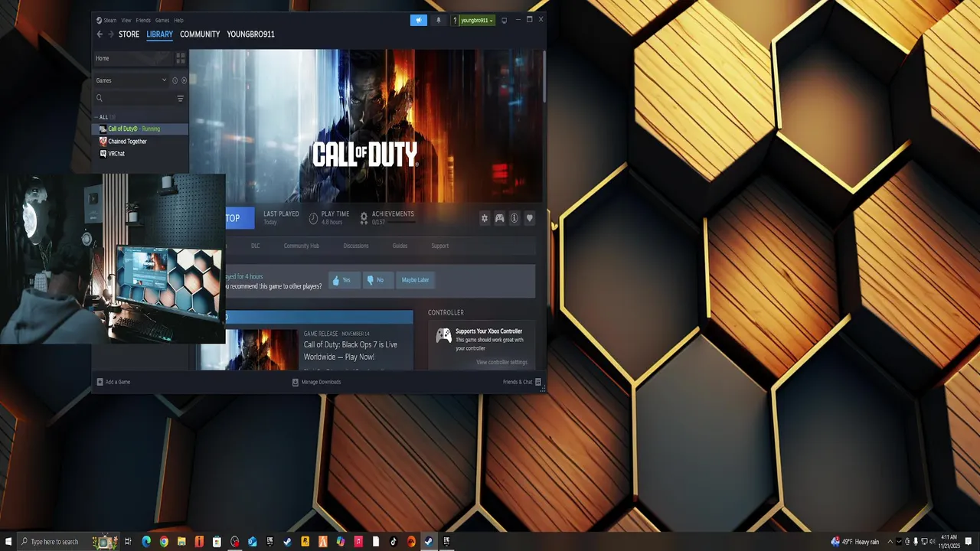The width and height of the screenshot is (980, 551).
Task: Open the Help menu in Steam
Action: 178,20
